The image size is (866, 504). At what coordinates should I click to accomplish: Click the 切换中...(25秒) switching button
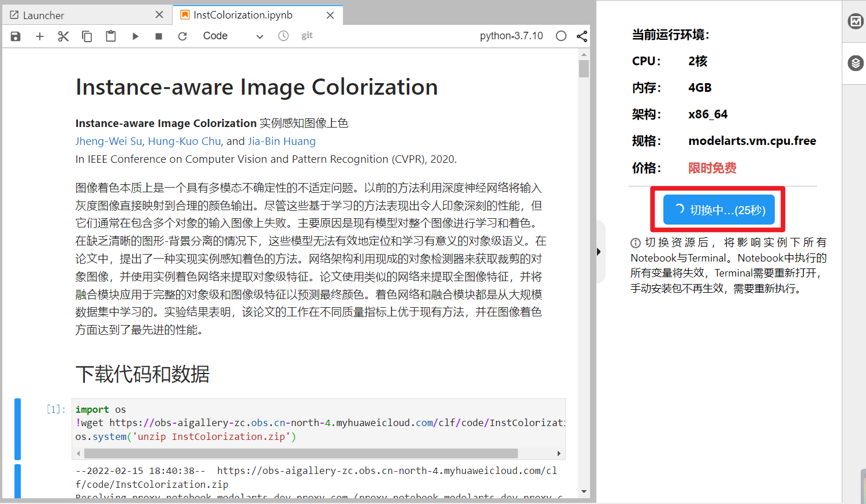[x=719, y=210]
